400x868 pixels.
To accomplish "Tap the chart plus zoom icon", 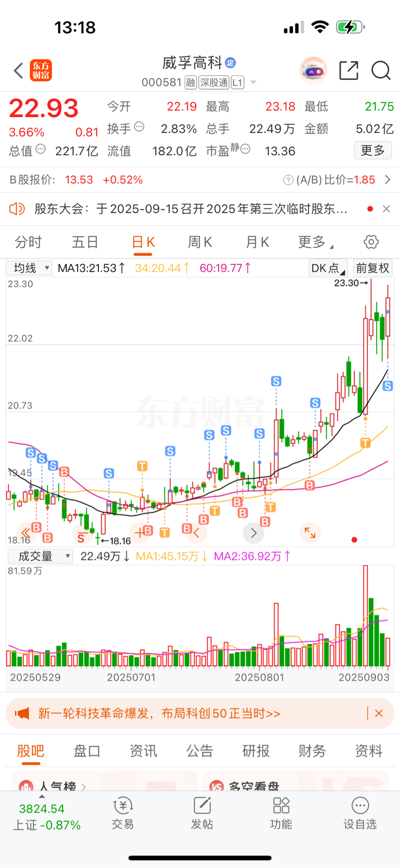I will pyautogui.click(x=139, y=533).
